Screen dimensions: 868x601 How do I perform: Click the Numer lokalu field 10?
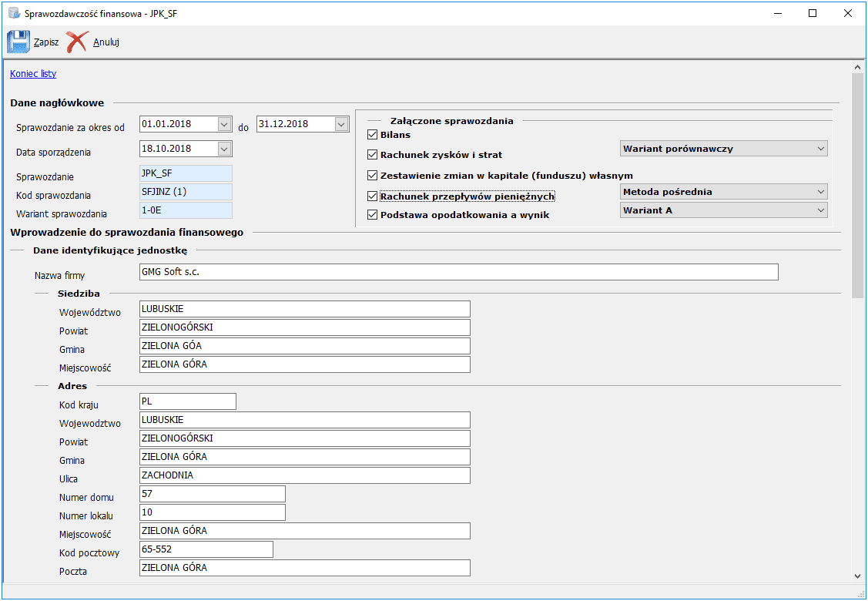point(213,512)
